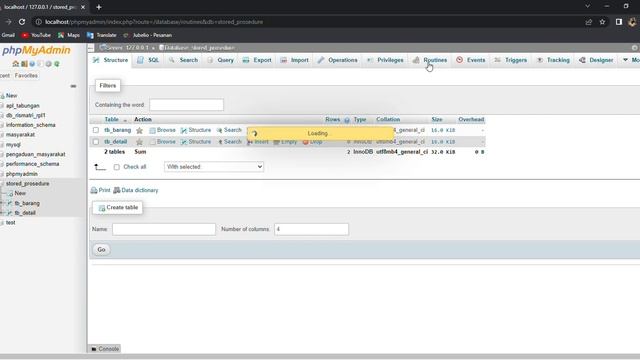
Task: Open the Tracking tab
Action: point(553,60)
